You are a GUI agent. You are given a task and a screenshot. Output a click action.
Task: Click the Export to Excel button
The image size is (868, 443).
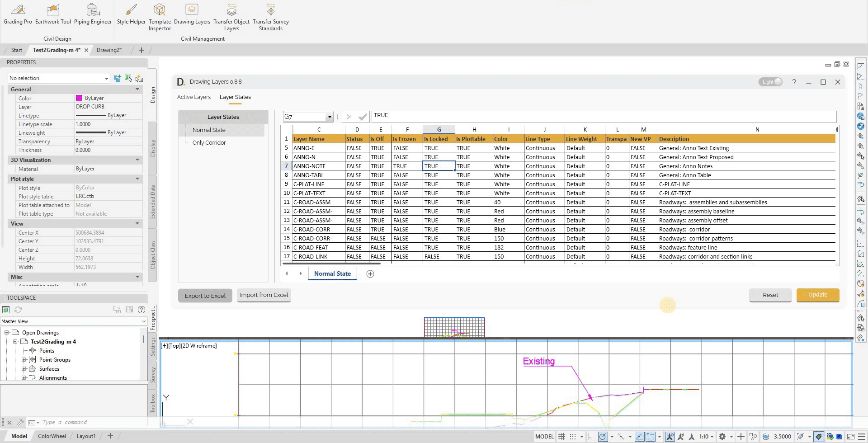tap(205, 295)
